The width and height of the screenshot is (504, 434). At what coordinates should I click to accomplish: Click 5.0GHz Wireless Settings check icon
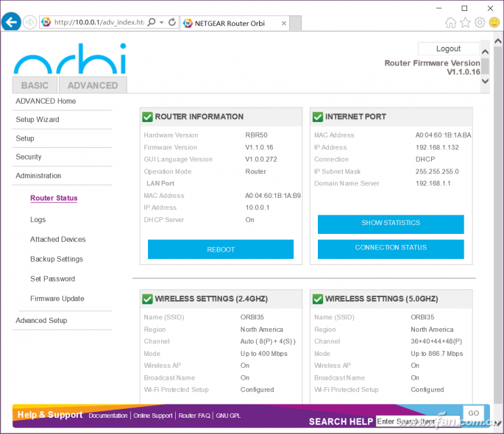(318, 299)
